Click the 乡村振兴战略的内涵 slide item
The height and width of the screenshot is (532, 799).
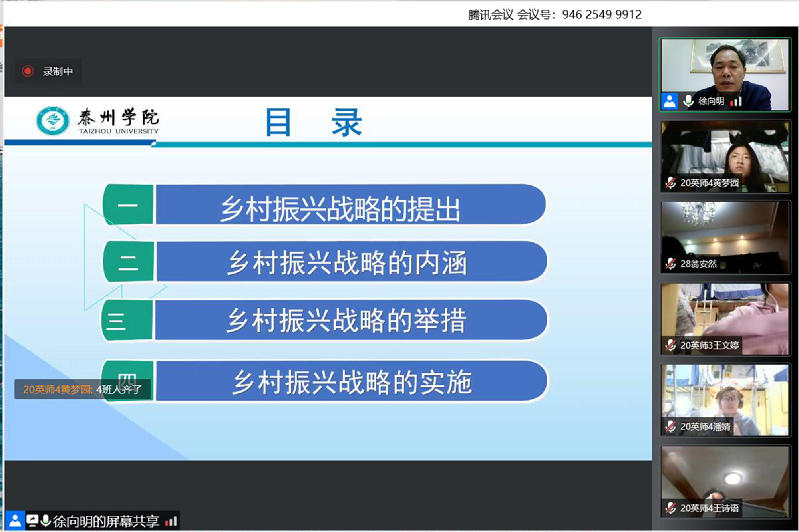click(x=347, y=262)
